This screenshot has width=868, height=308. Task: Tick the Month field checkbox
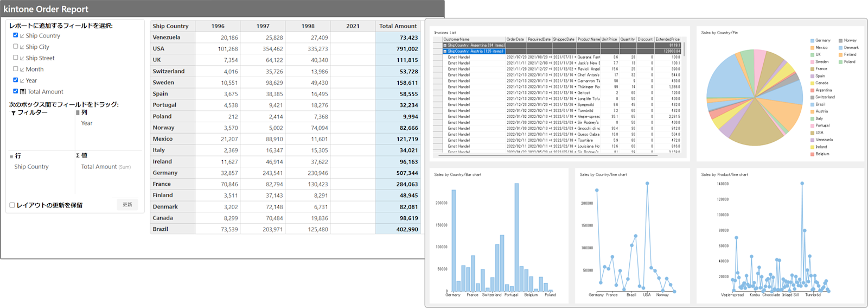[16, 69]
